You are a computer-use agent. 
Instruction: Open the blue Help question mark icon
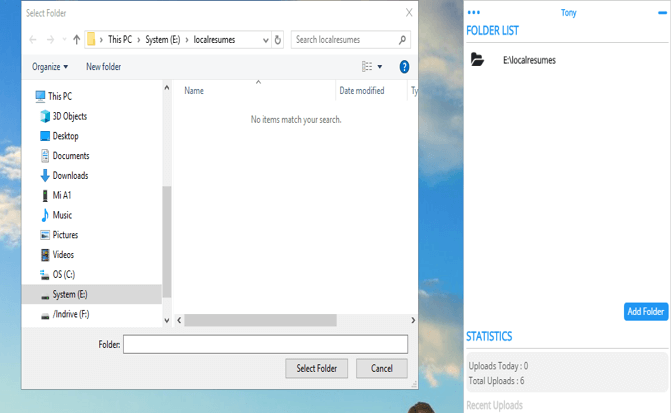pos(404,67)
